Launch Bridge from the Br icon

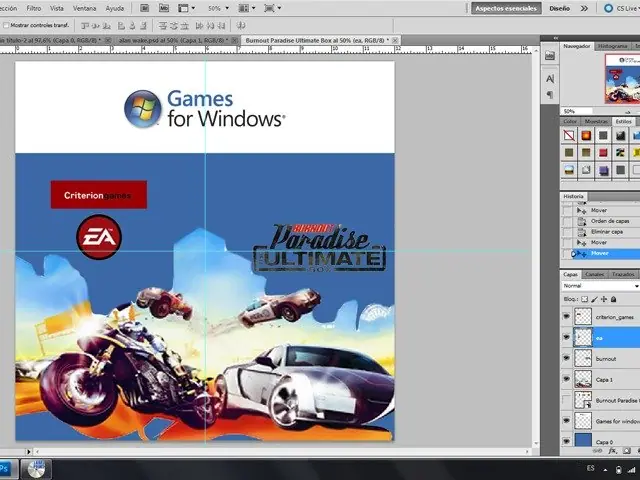click(144, 8)
